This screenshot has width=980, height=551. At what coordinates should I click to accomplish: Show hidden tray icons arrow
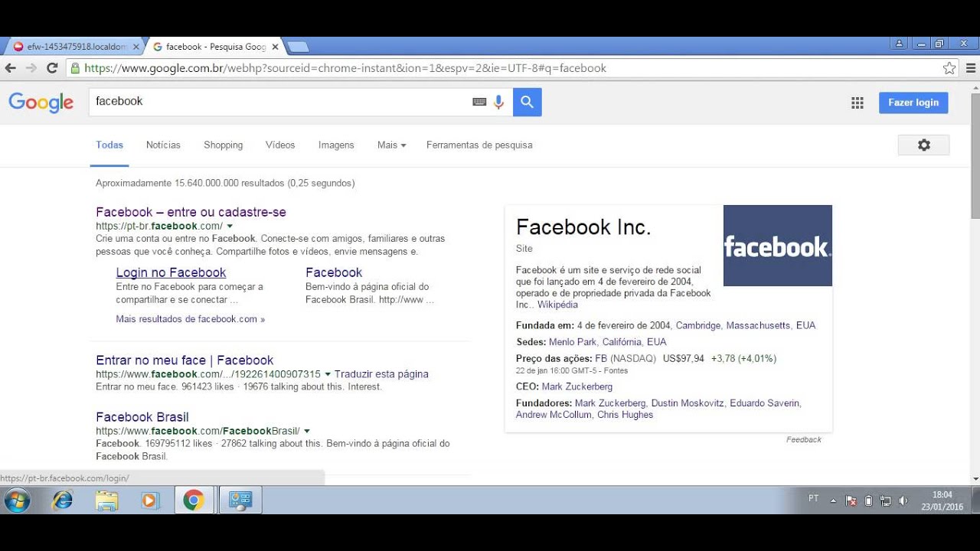point(834,500)
